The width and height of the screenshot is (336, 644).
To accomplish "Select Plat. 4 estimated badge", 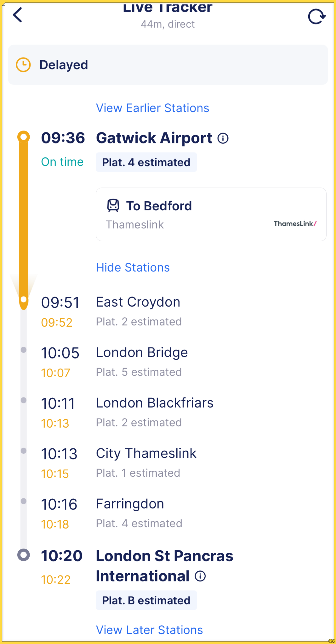I will [146, 162].
